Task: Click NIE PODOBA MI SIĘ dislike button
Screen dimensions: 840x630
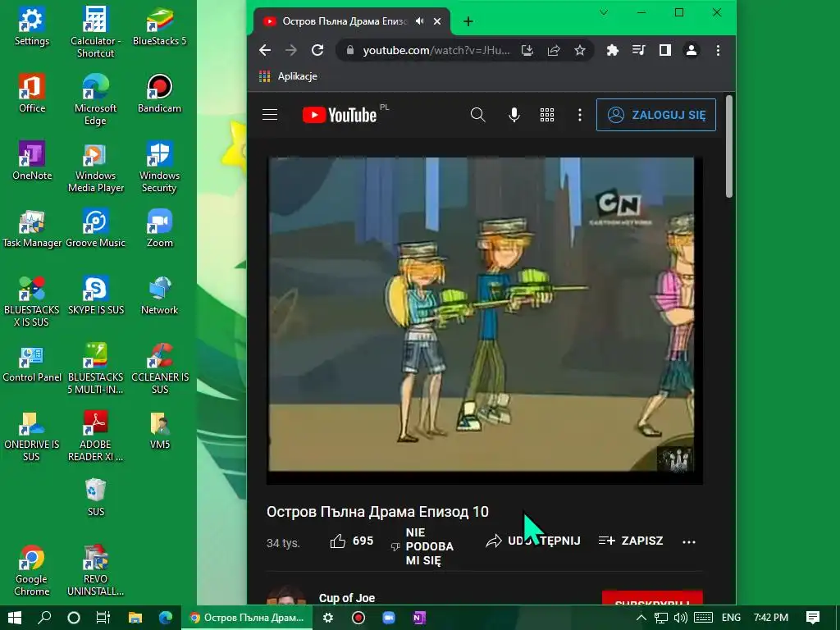Action: click(x=422, y=546)
